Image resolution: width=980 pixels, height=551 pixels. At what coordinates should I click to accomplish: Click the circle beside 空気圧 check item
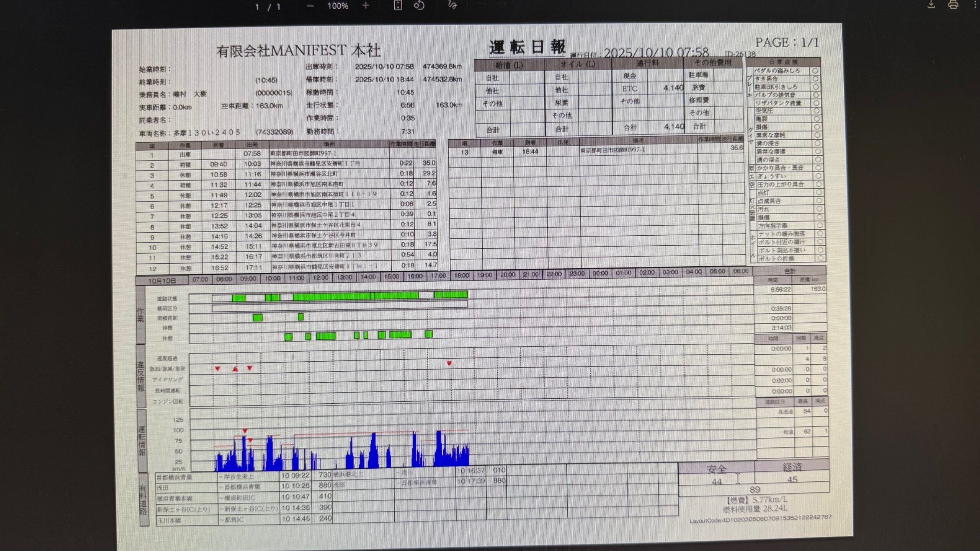click(816, 111)
